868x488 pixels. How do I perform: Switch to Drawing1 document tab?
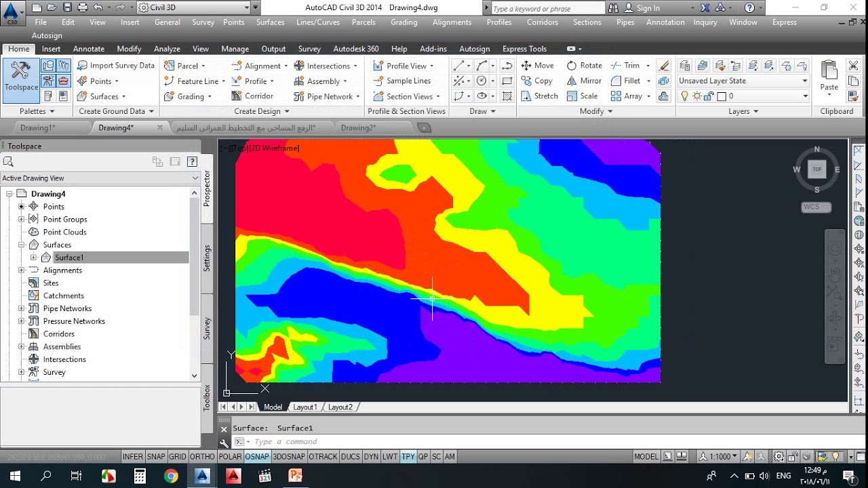(38, 127)
